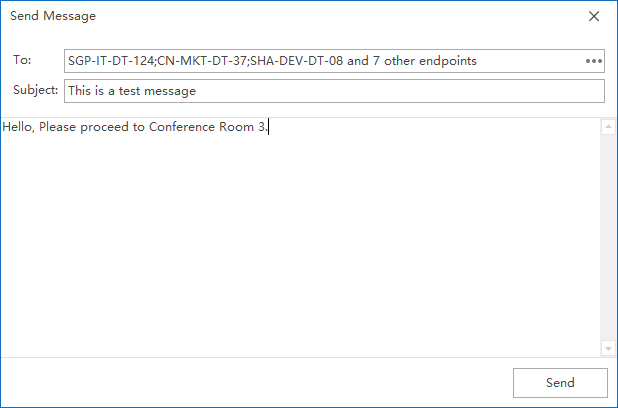
Task: Select the SHA-DEV-DT-08 endpoint text
Action: coord(296,61)
